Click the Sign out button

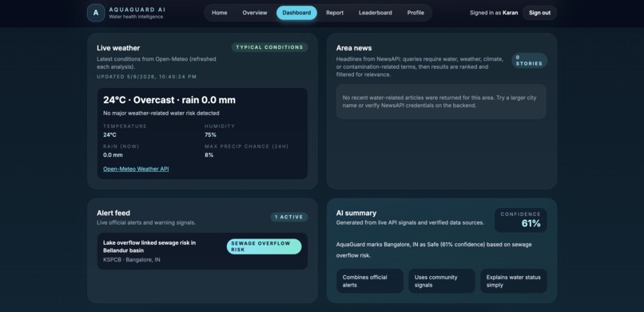coord(539,13)
